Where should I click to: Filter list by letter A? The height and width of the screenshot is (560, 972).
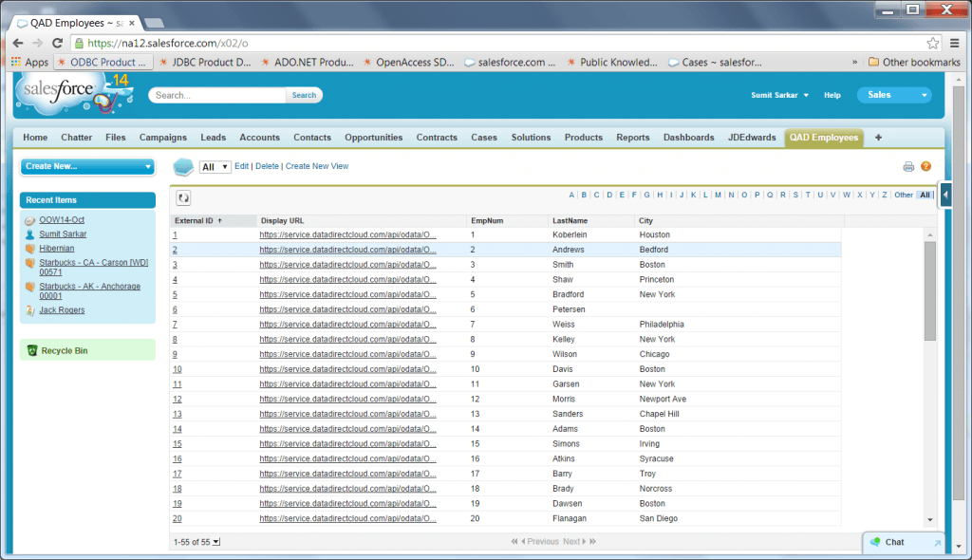pyautogui.click(x=570, y=194)
